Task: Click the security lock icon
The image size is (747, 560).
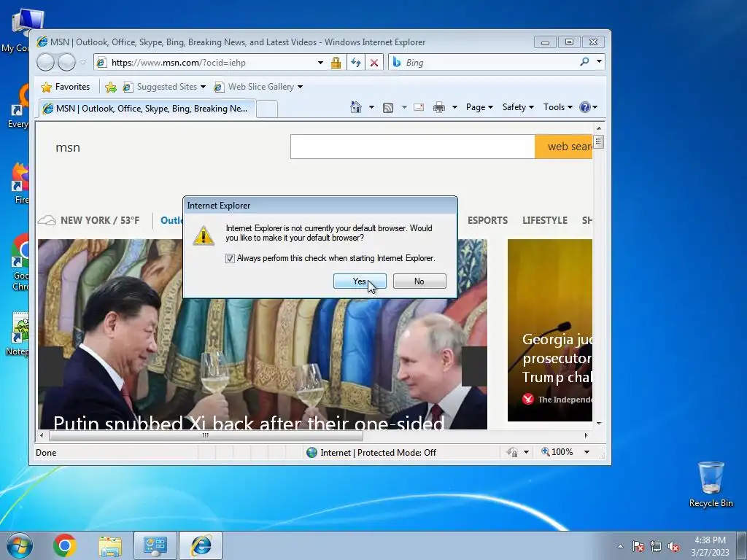Action: click(336, 63)
